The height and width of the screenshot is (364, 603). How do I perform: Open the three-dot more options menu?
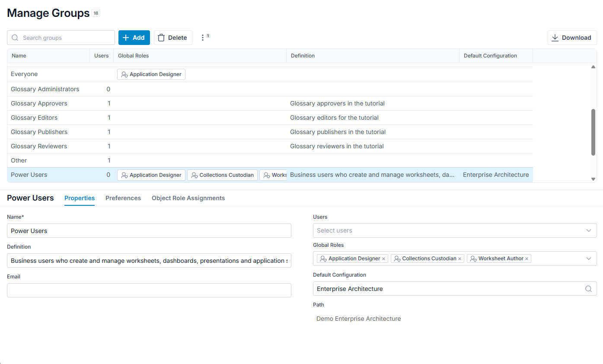[203, 38]
